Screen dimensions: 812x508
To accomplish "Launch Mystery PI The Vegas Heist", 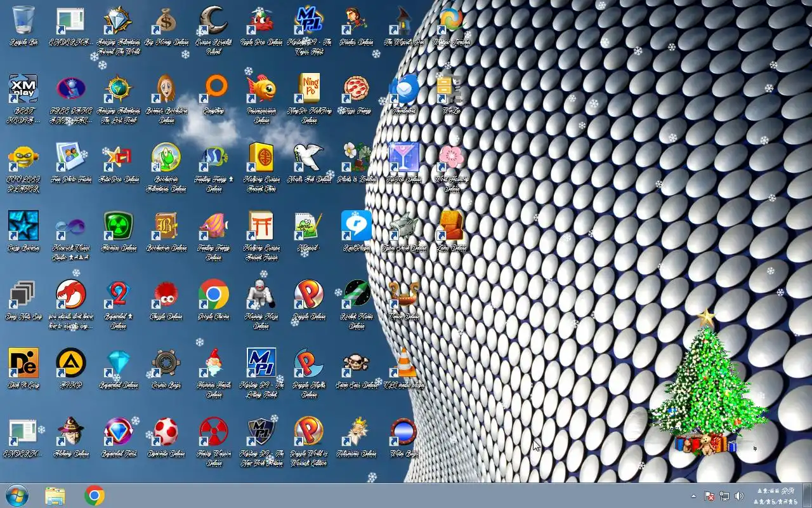I will [x=309, y=20].
